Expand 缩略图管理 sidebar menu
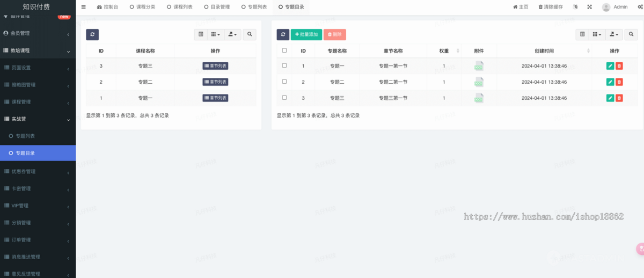The width and height of the screenshot is (644, 278). pyautogui.click(x=38, y=85)
